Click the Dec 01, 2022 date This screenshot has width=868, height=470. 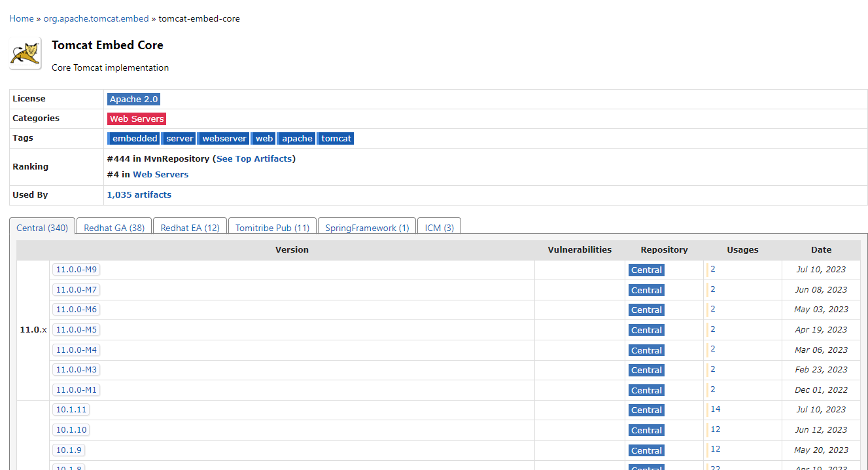click(x=821, y=389)
